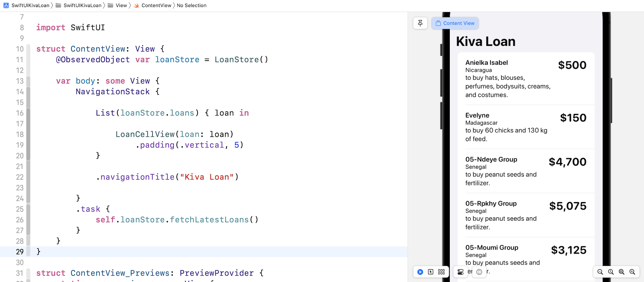
Task: Click ContentView_Previews struct name
Action: [120, 273]
